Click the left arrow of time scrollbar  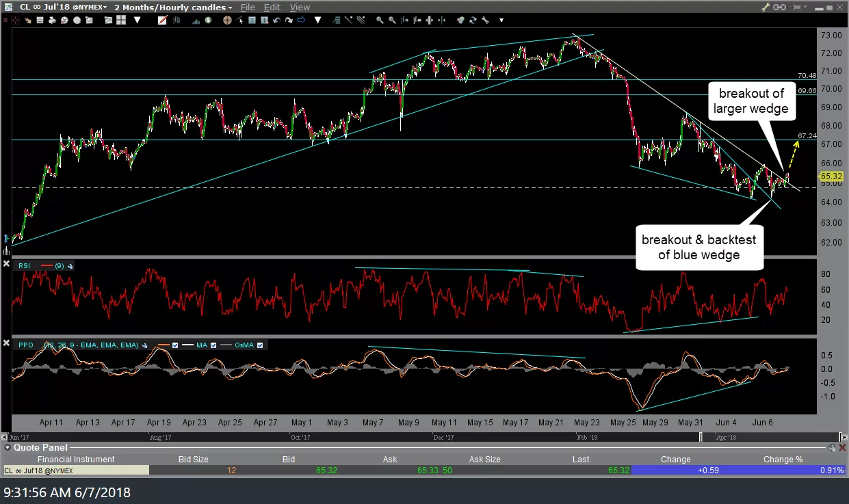[x=4, y=437]
